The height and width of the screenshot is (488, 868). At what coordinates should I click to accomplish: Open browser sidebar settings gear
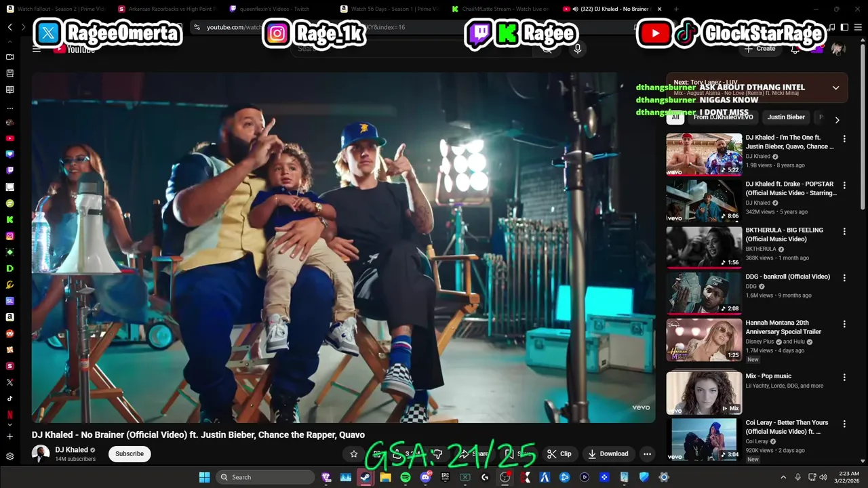click(x=9, y=457)
